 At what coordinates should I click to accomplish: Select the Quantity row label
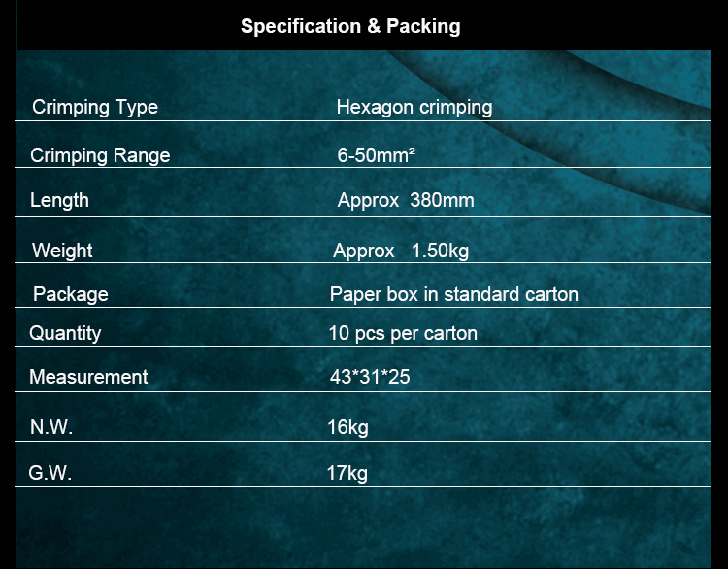(x=65, y=333)
